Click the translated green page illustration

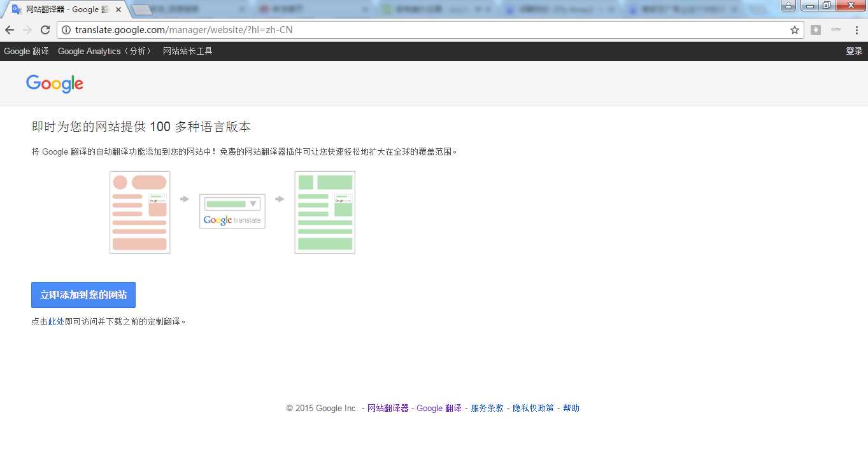tap(325, 213)
